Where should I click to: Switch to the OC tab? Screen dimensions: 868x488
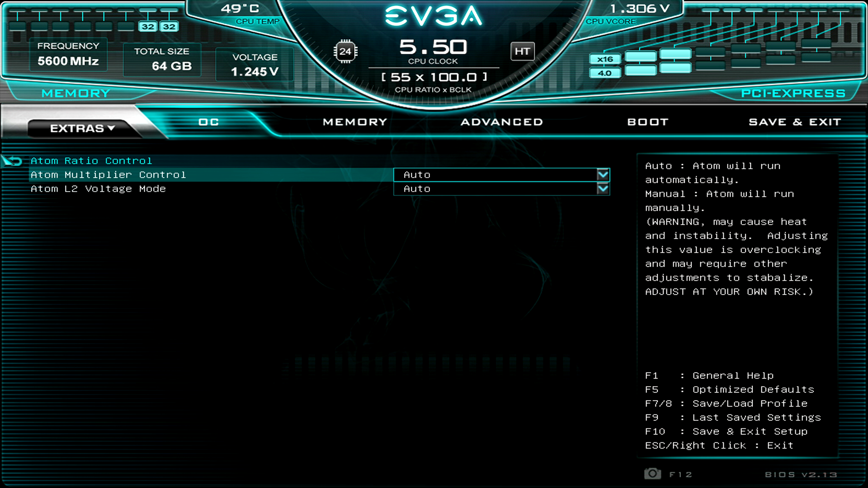coord(208,122)
